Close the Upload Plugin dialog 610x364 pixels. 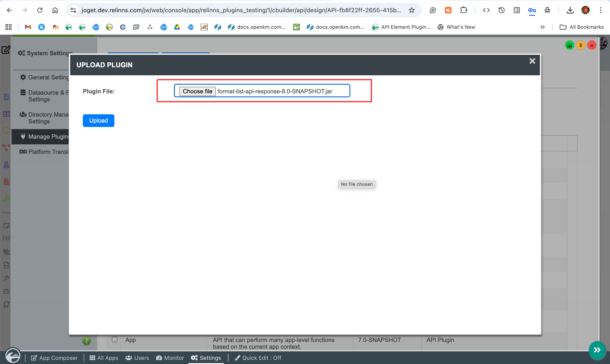point(532,61)
